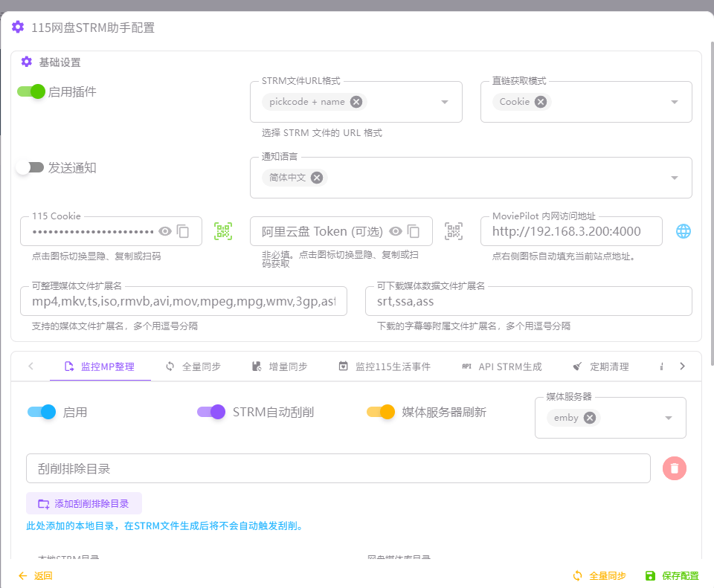Toggle the 媒体服务器刷新 switch
Screen dimensions: 714x588
(381, 412)
